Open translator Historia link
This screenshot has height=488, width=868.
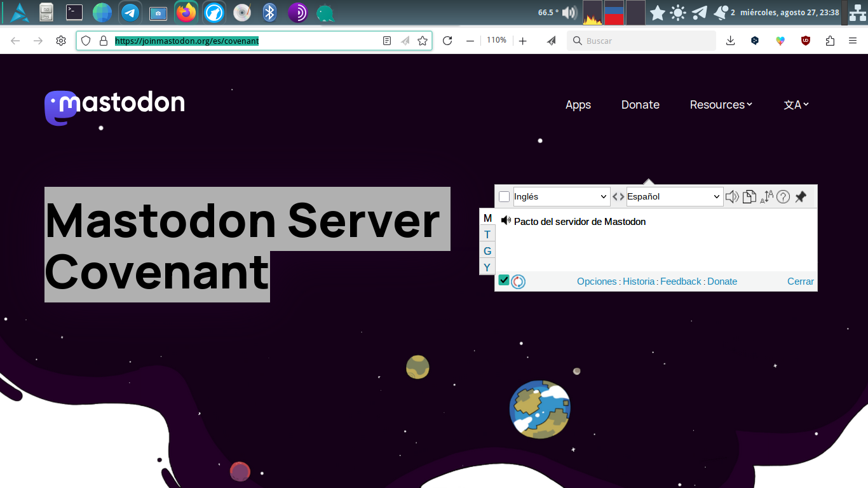639,281
